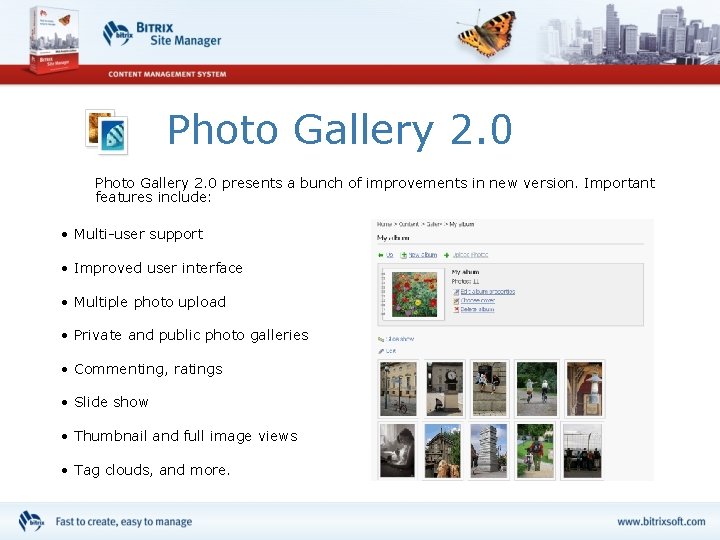Screen dimensions: 720x540
Task: Go to Home in the breadcrumb
Action: (x=384, y=225)
